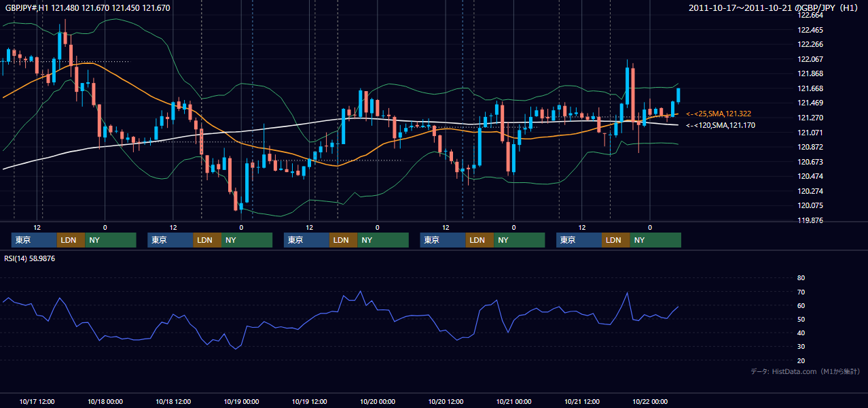This screenshot has width=868, height=408.
Task: Click the leftmost 東京 session block
Action: coord(34,240)
